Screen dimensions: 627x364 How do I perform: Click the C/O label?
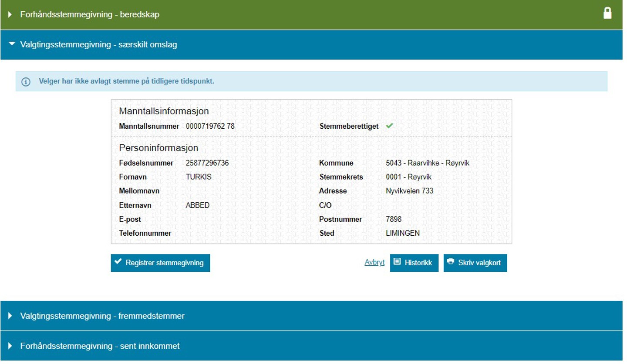tap(325, 205)
